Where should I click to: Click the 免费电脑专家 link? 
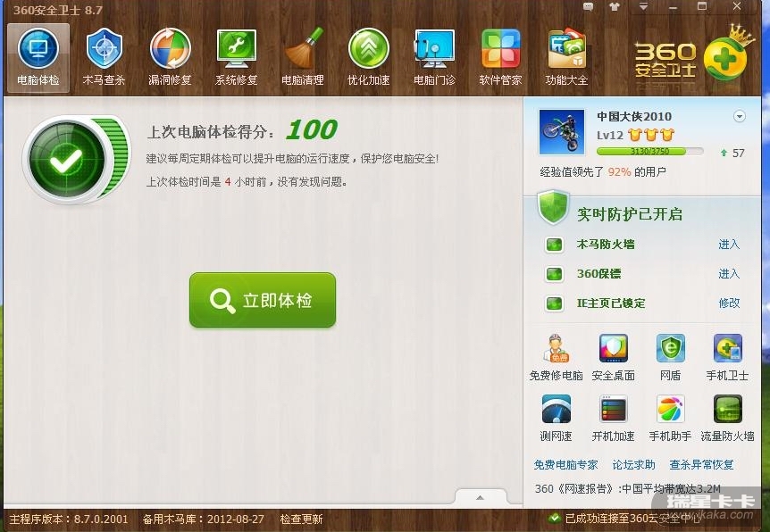(x=565, y=465)
